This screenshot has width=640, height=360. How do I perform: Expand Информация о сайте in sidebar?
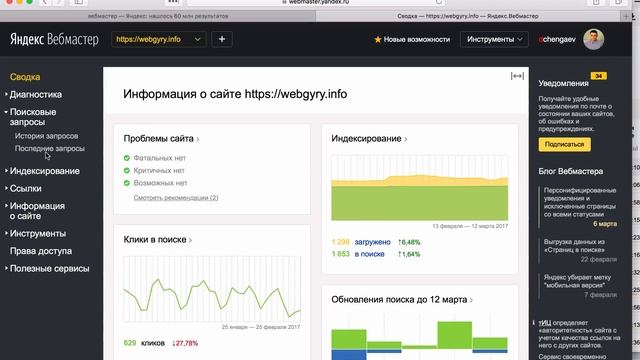(37, 211)
